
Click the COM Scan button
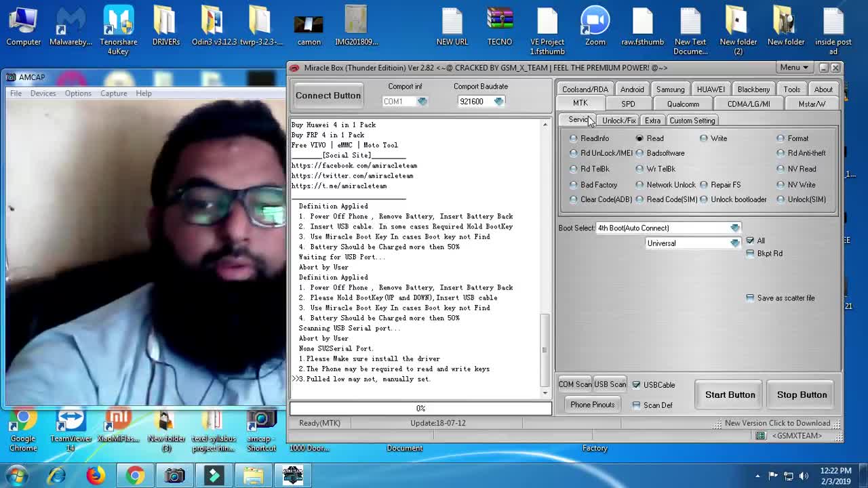pyautogui.click(x=575, y=384)
